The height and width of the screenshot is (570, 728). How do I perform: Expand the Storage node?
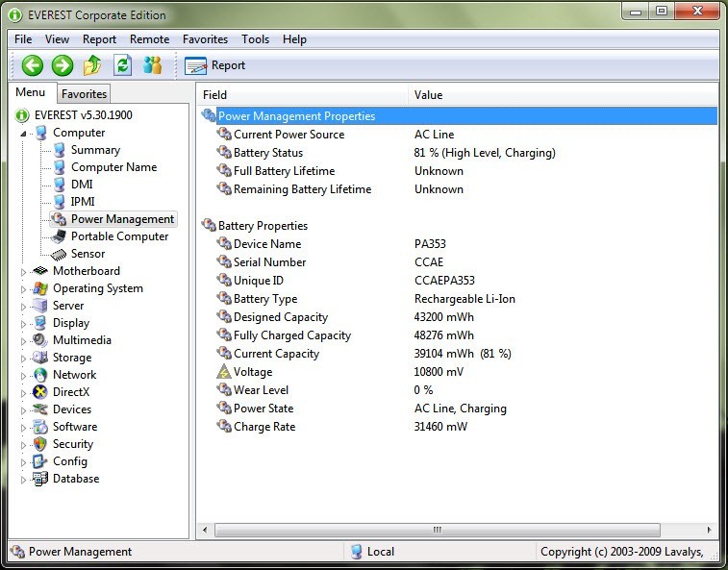pyautogui.click(x=23, y=359)
